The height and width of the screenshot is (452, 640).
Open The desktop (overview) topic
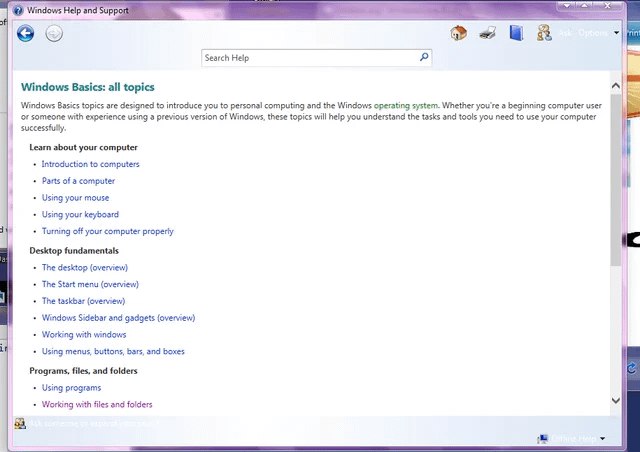pos(85,267)
